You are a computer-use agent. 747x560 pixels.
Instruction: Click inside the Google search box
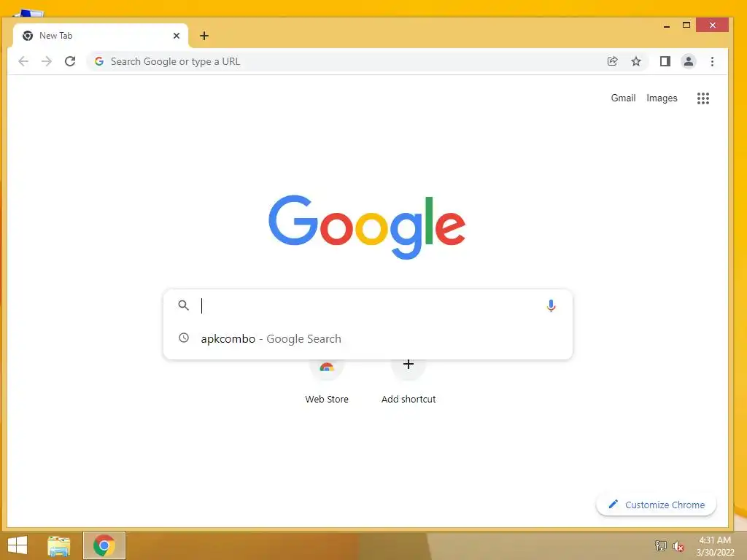point(368,306)
